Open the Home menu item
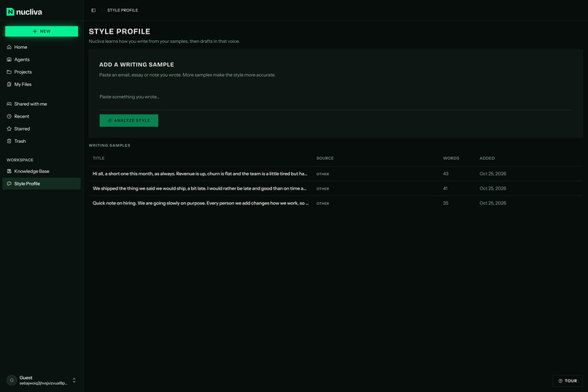Viewport: 588px width, 392px height. click(x=42, y=47)
